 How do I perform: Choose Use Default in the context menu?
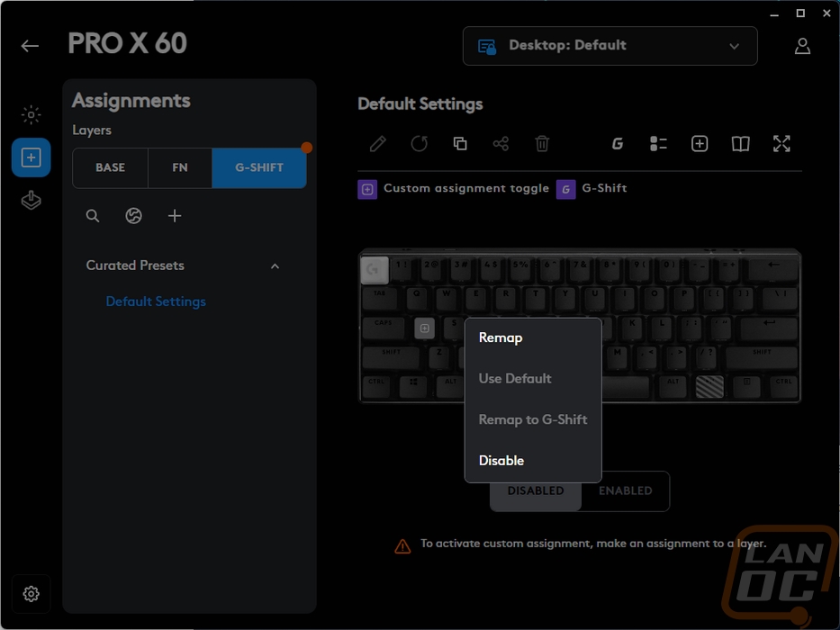(533, 379)
